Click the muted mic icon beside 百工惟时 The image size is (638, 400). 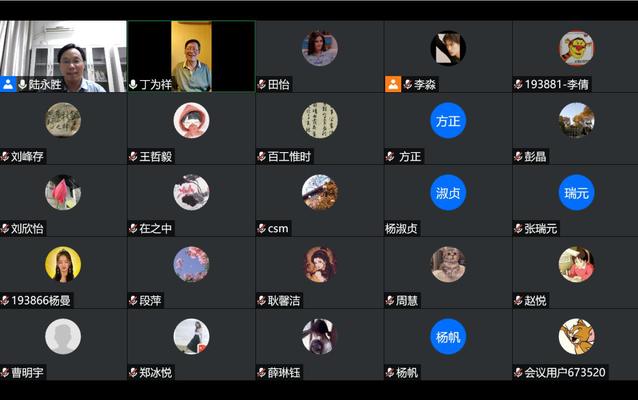tap(262, 156)
